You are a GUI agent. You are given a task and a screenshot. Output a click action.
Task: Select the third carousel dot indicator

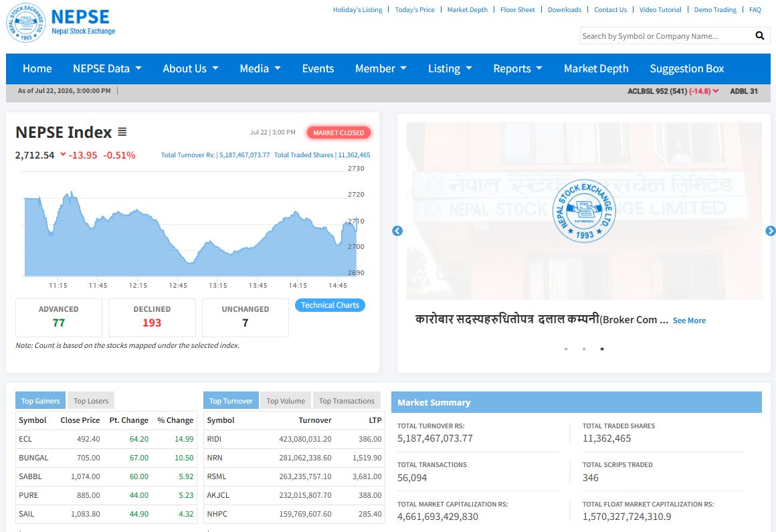pyautogui.click(x=602, y=349)
